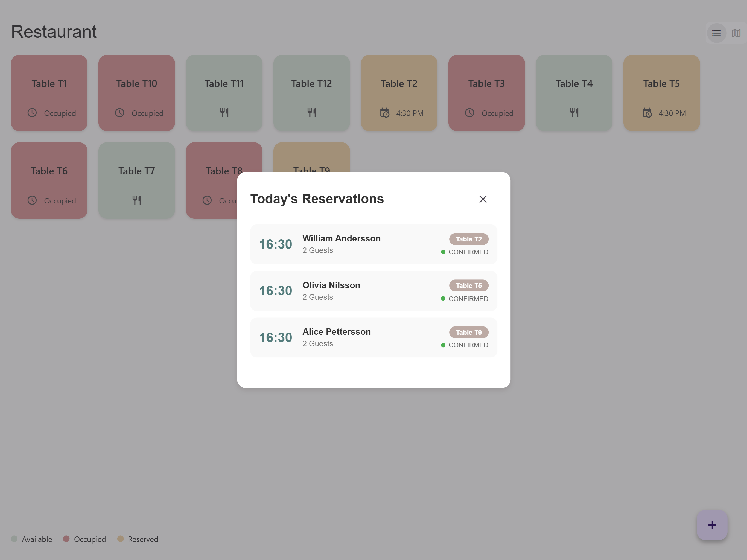Open the Table T6 occupied card
Image resolution: width=747 pixels, height=560 pixels.
coord(49,180)
